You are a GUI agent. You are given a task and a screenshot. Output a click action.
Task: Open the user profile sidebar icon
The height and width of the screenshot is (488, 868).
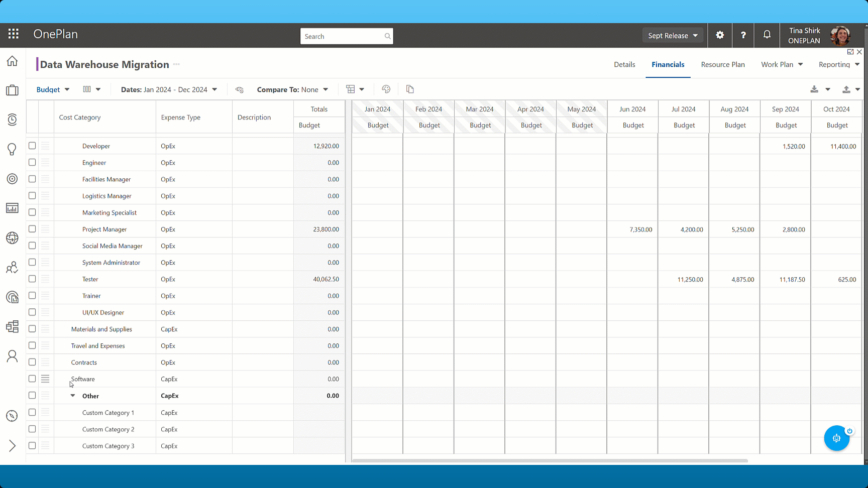[x=12, y=356]
